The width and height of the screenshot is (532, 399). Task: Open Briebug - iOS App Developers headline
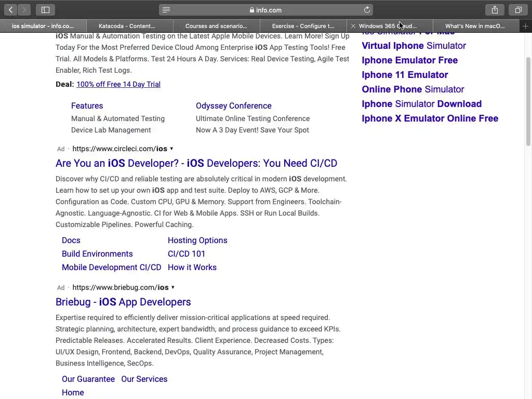[123, 302]
